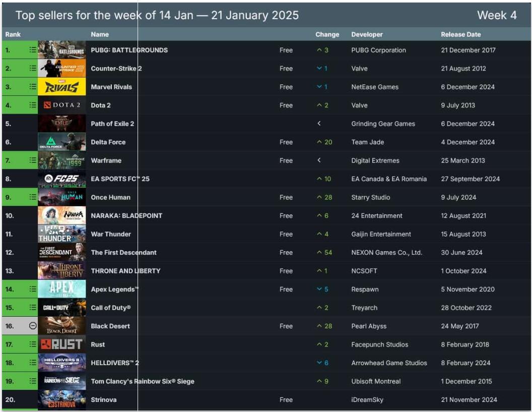This screenshot has width=532, height=412.
Task: Open the Marvel Rivals name link
Action: [x=111, y=87]
